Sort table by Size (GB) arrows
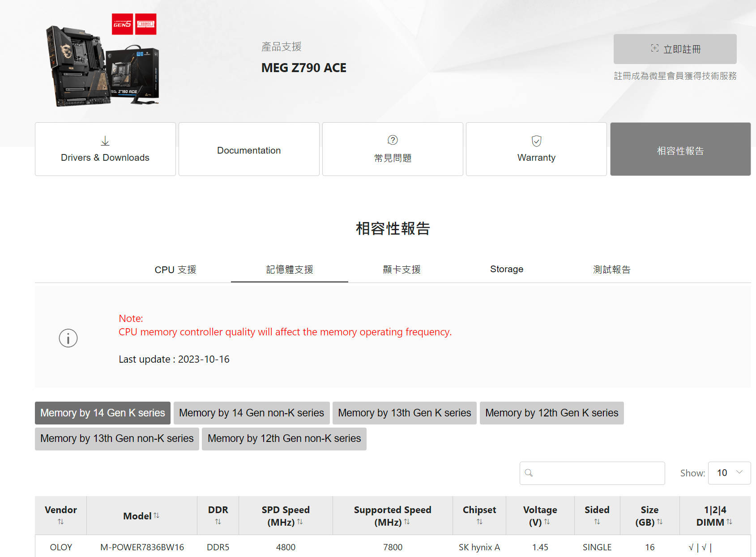This screenshot has width=756, height=557. pyautogui.click(x=660, y=522)
